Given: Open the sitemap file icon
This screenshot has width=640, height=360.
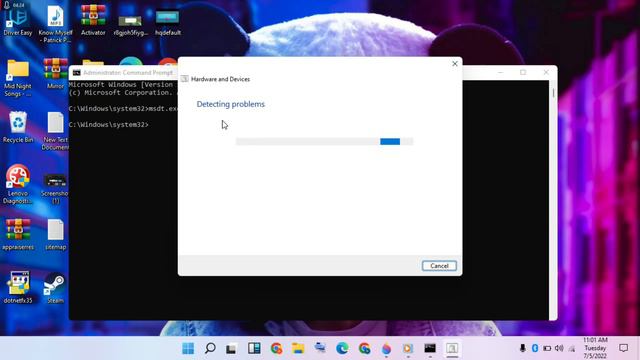Looking at the screenshot, I should pos(56,234).
